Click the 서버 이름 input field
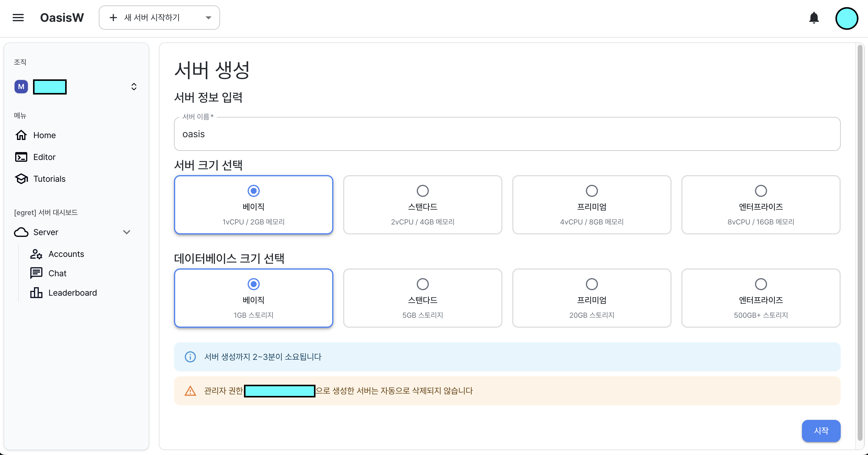Viewport: 868px width, 455px height. pyautogui.click(x=507, y=134)
